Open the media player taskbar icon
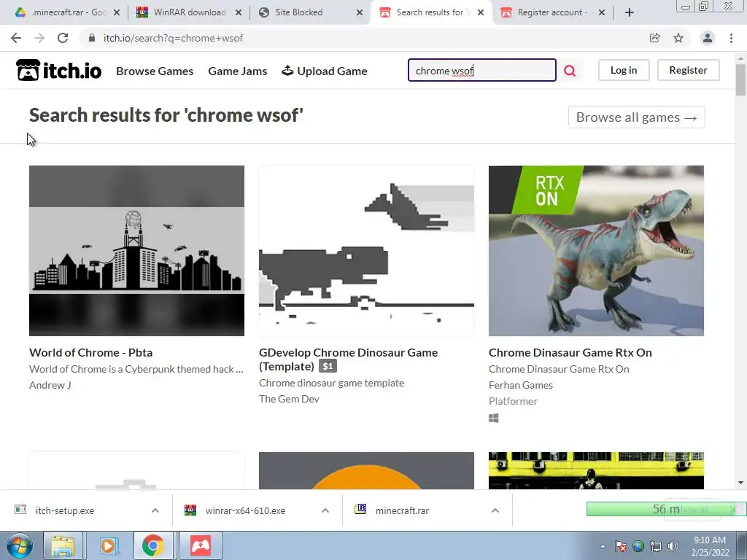Screen dimensions: 747x560 [108, 545]
